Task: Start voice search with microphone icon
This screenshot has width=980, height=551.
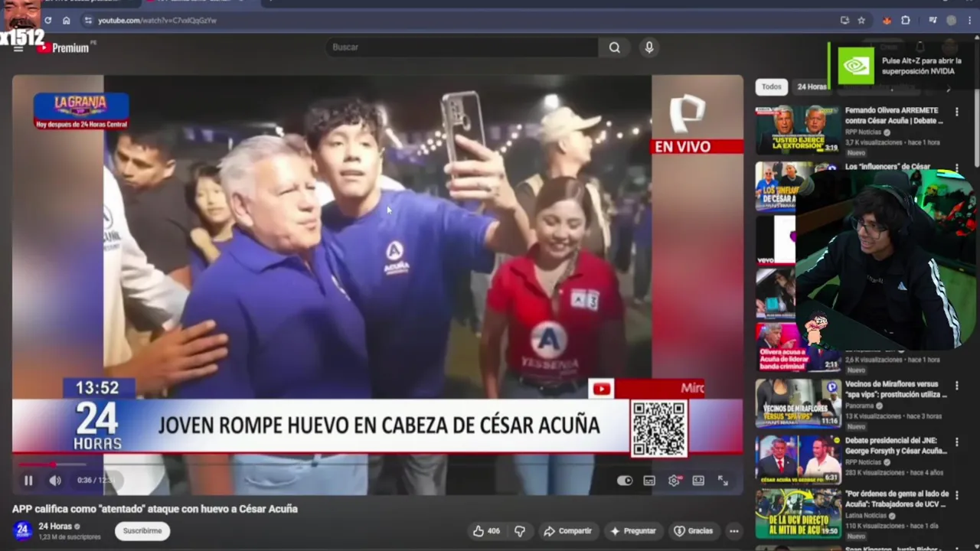Action: tap(649, 47)
